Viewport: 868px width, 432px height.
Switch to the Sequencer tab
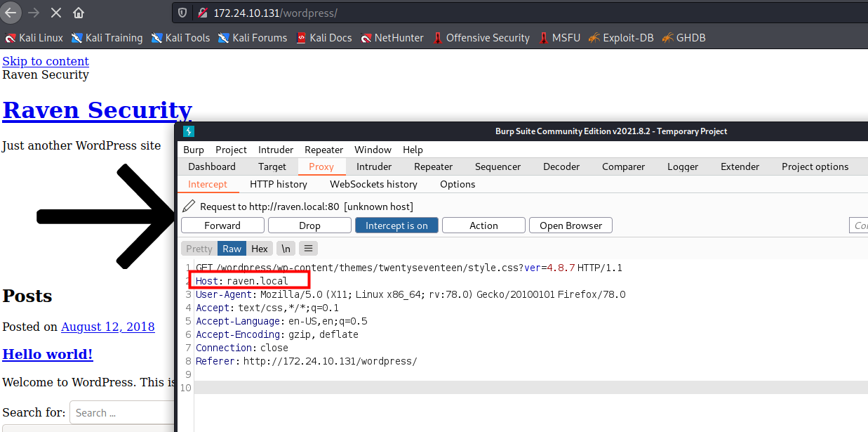coord(498,166)
